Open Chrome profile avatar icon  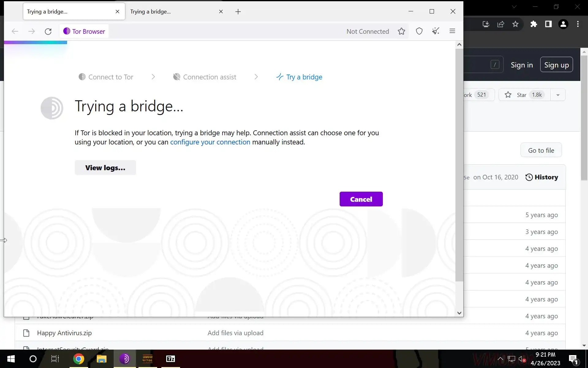(x=563, y=24)
